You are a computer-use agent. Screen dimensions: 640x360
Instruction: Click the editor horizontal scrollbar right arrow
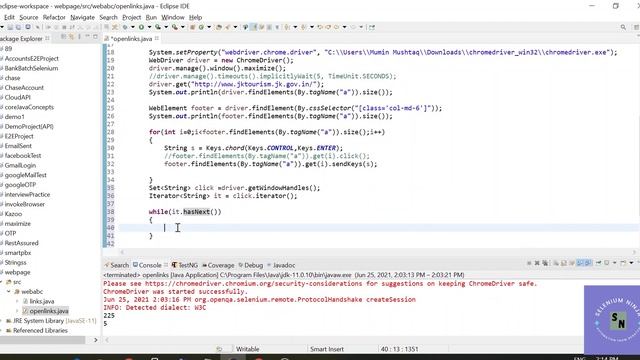tap(634, 252)
